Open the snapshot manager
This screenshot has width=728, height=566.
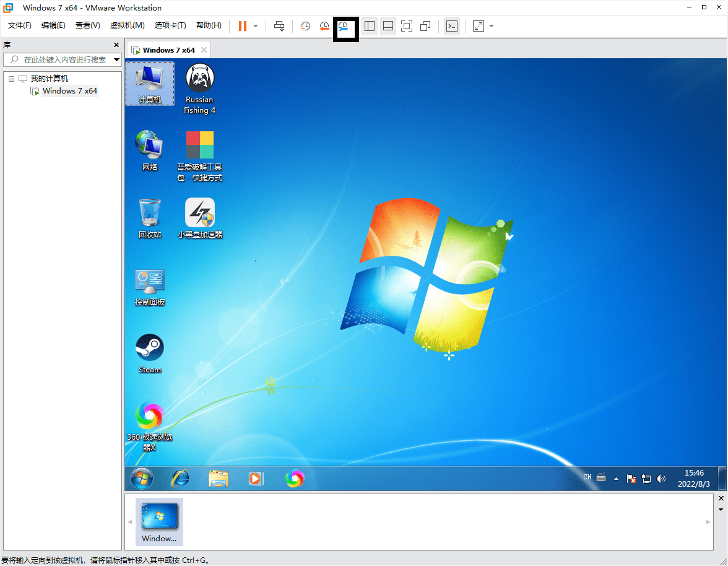click(344, 26)
